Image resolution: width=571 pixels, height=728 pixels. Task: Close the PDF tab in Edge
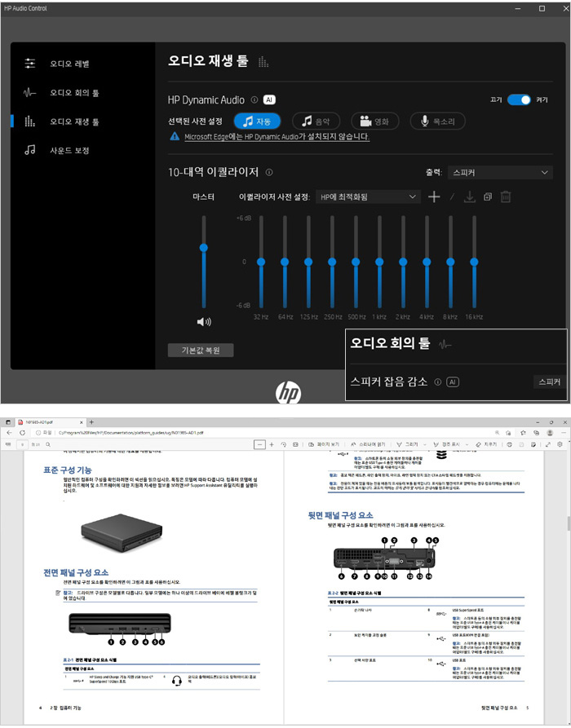82,422
